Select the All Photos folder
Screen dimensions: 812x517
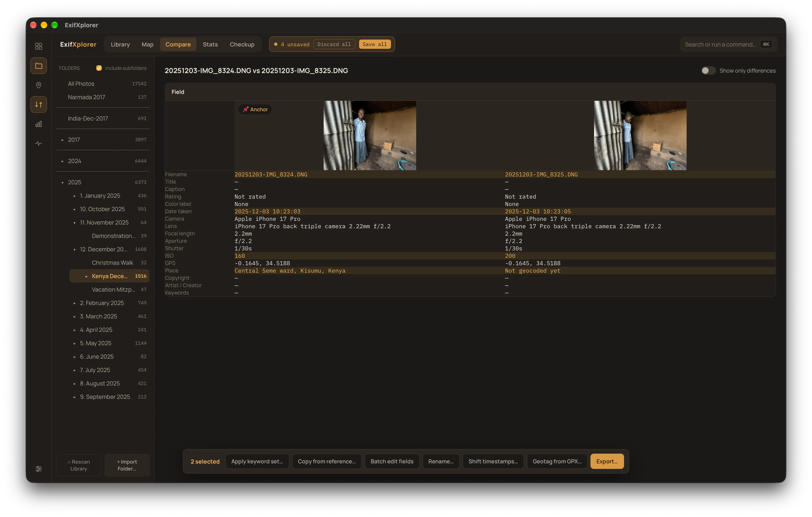(x=103, y=84)
